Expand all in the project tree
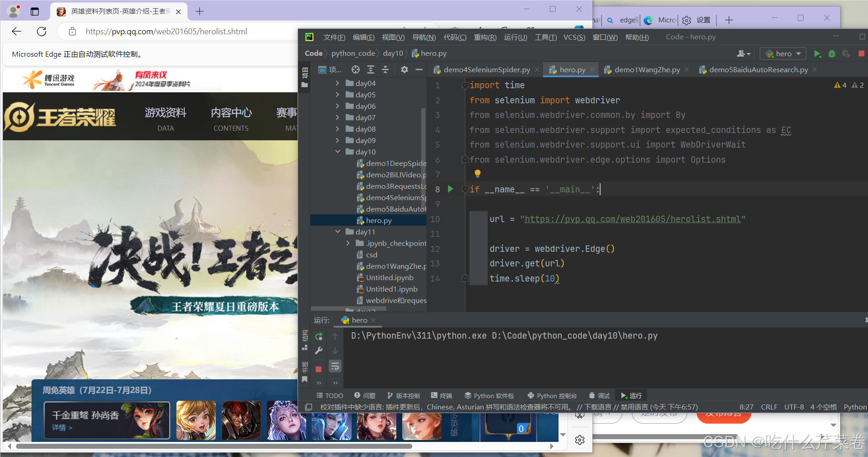This screenshot has width=868, height=457. 371,69
